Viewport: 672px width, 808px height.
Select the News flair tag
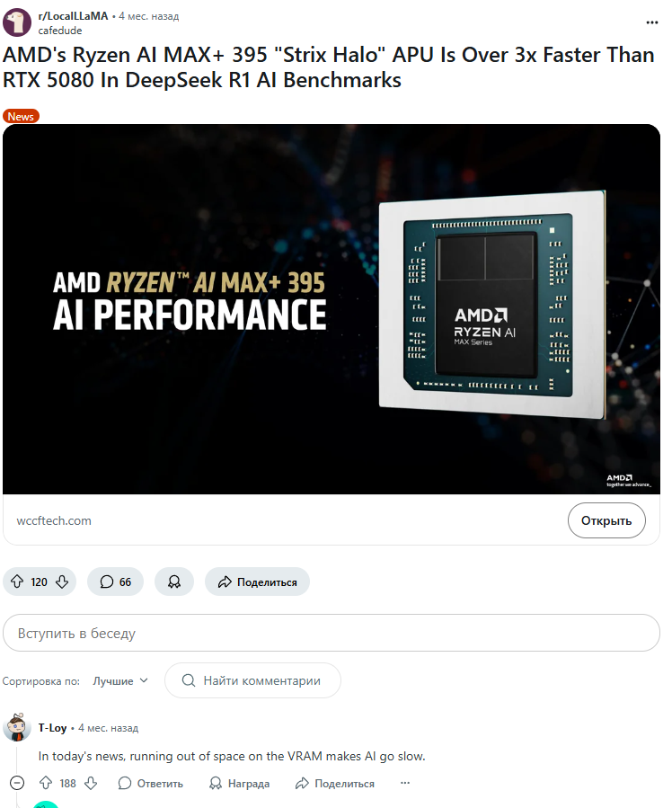click(x=21, y=117)
